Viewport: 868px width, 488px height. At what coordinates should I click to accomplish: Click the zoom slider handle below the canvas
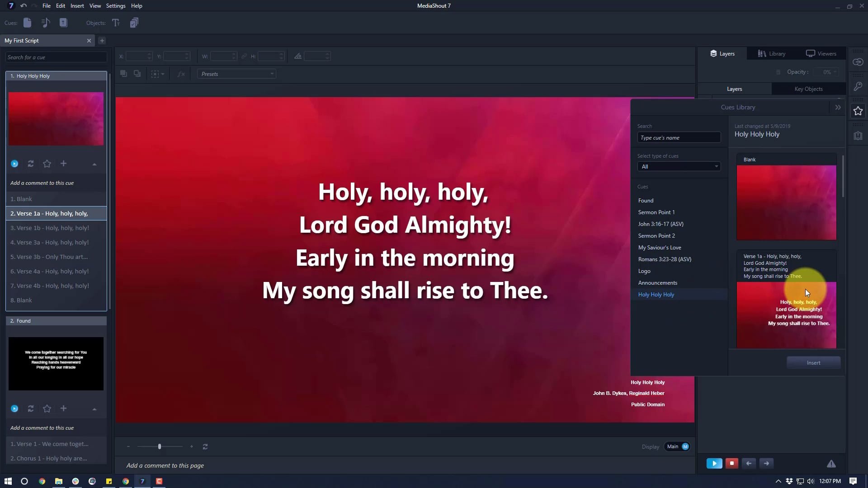coord(160,446)
